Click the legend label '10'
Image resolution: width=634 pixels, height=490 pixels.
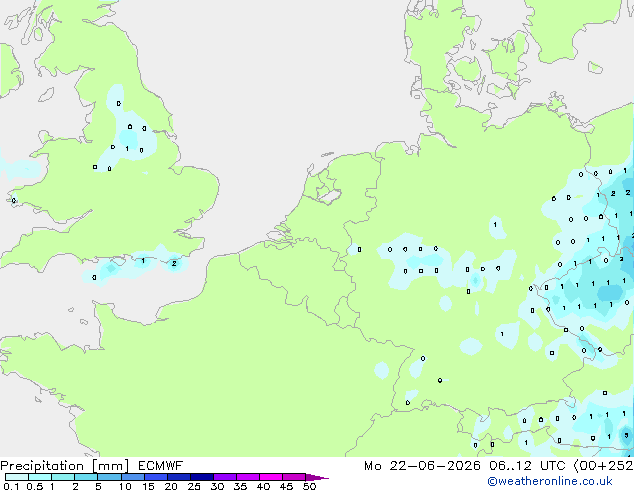(125, 486)
